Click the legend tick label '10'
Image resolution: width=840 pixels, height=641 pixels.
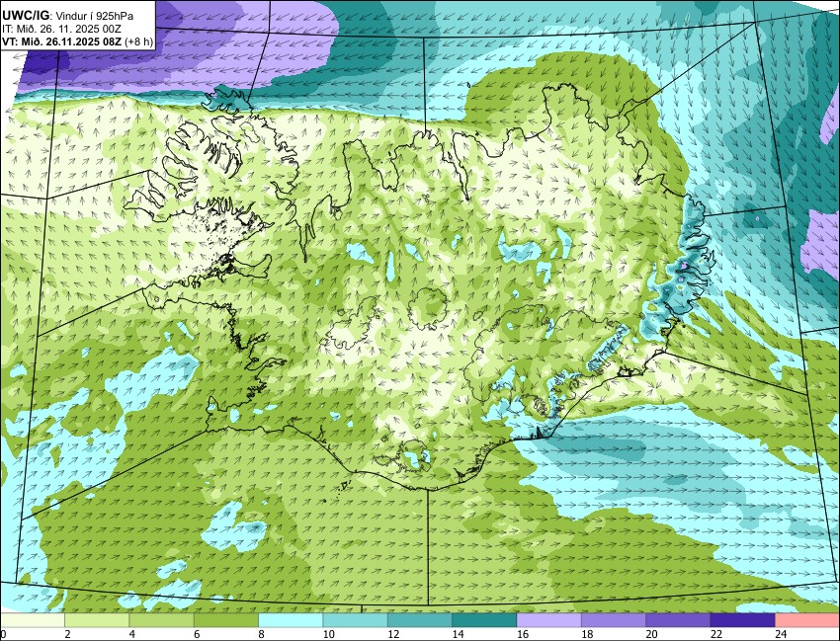click(328, 634)
